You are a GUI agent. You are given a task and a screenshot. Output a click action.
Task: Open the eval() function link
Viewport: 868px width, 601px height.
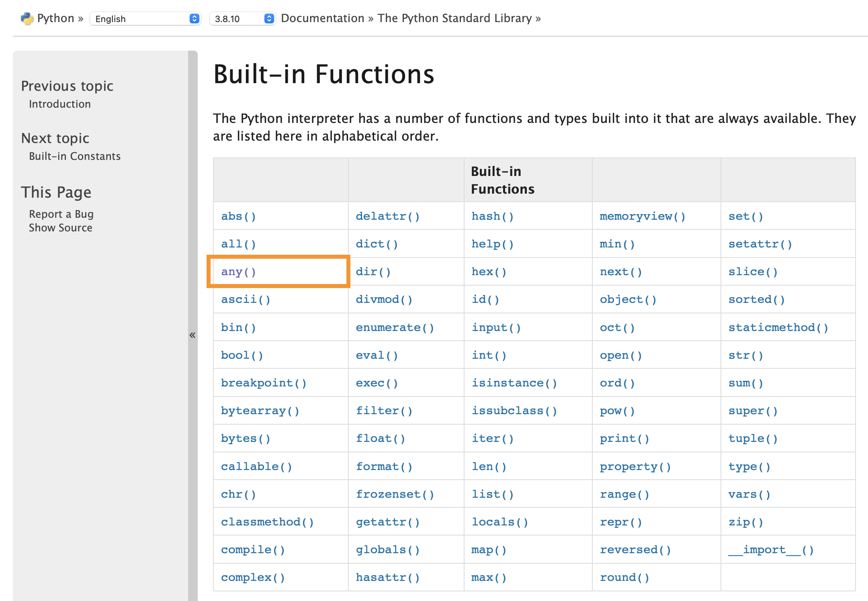(x=377, y=355)
